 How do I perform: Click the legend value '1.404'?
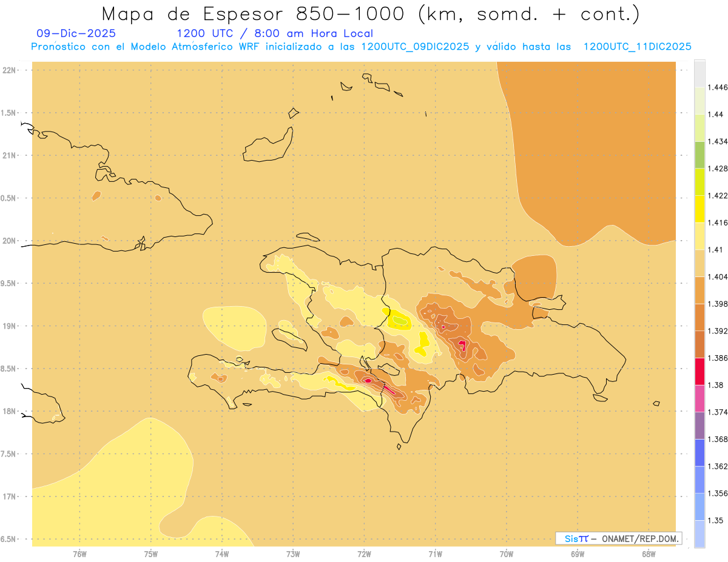pyautogui.click(x=718, y=276)
